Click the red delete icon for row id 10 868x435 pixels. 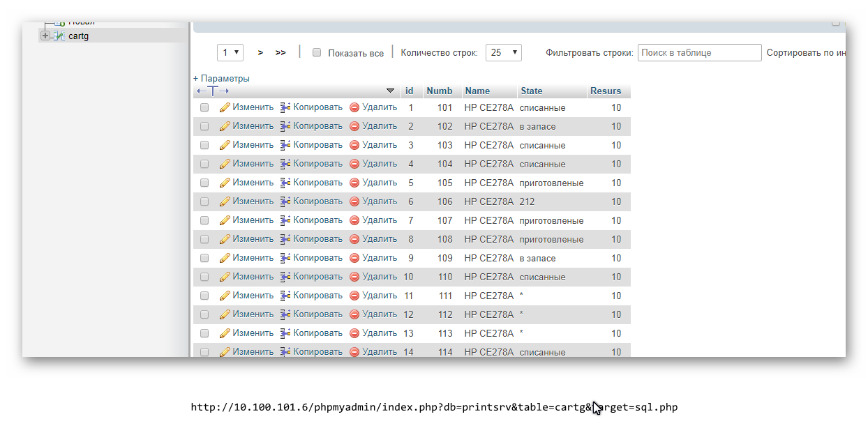pos(354,277)
